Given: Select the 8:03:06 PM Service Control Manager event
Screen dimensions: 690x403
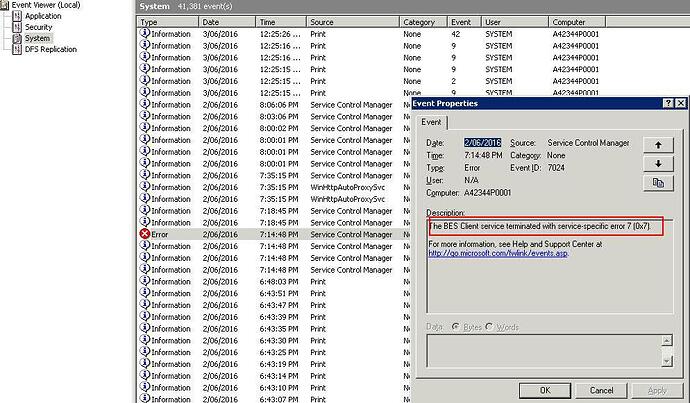Looking at the screenshot, I should coord(274,116).
